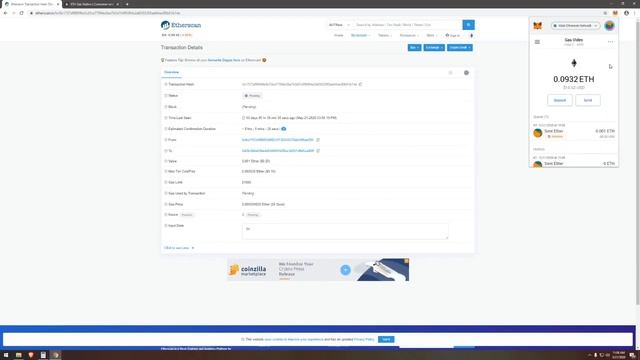The width and height of the screenshot is (640, 360).
Task: Select the Overview tab
Action: tap(171, 72)
